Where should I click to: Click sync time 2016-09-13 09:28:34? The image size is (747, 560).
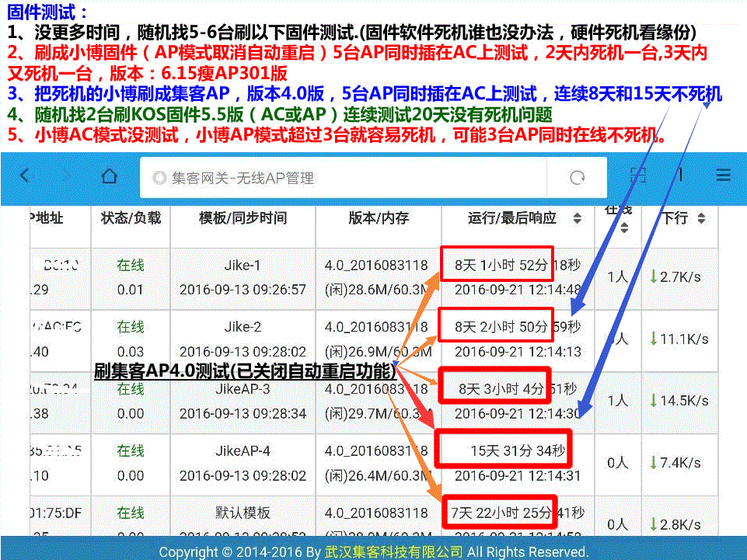pos(243,413)
